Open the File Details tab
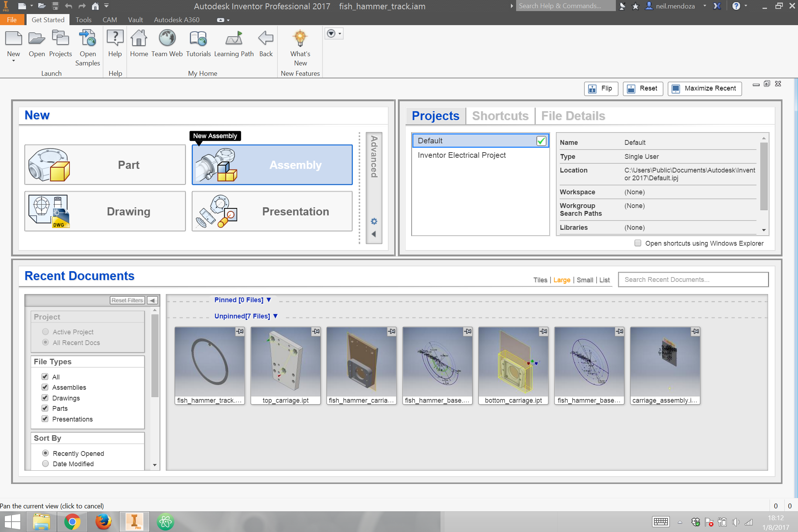 (573, 116)
